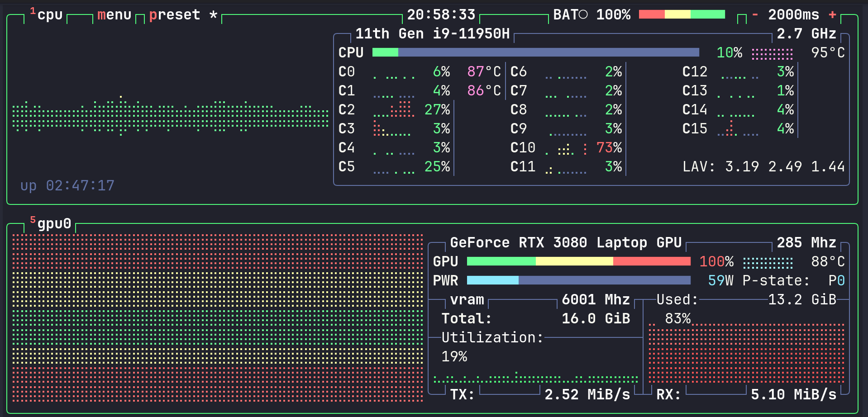Click the 2000ms update interval value
The height and width of the screenshot is (417, 868).
(x=794, y=15)
